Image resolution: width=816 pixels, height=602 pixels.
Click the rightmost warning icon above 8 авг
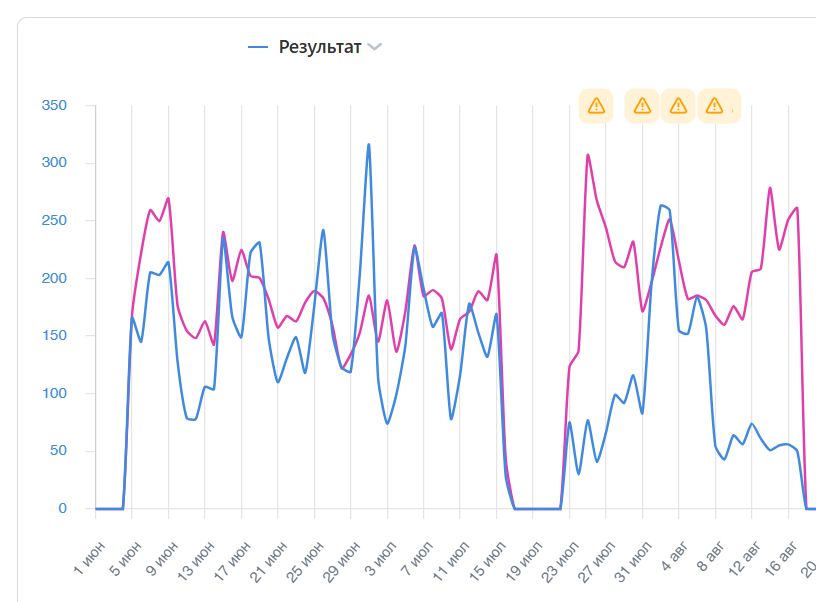[714, 105]
